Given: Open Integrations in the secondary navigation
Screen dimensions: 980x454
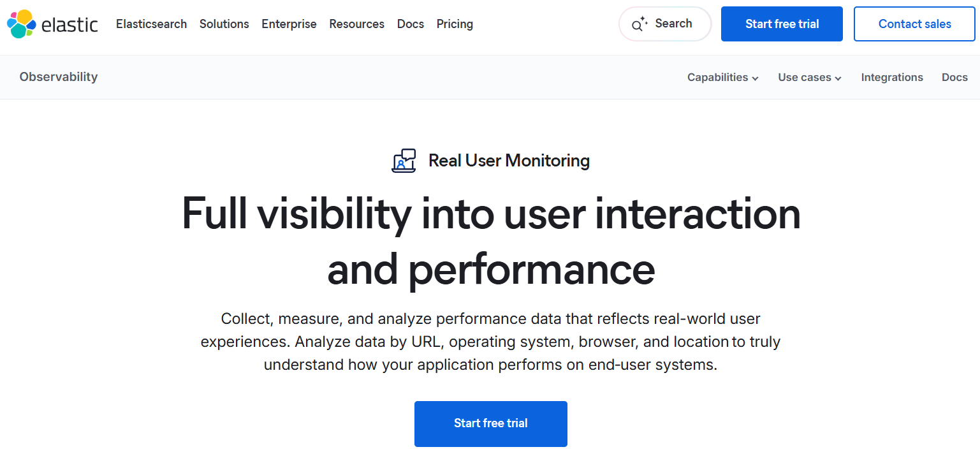Looking at the screenshot, I should click(x=892, y=77).
